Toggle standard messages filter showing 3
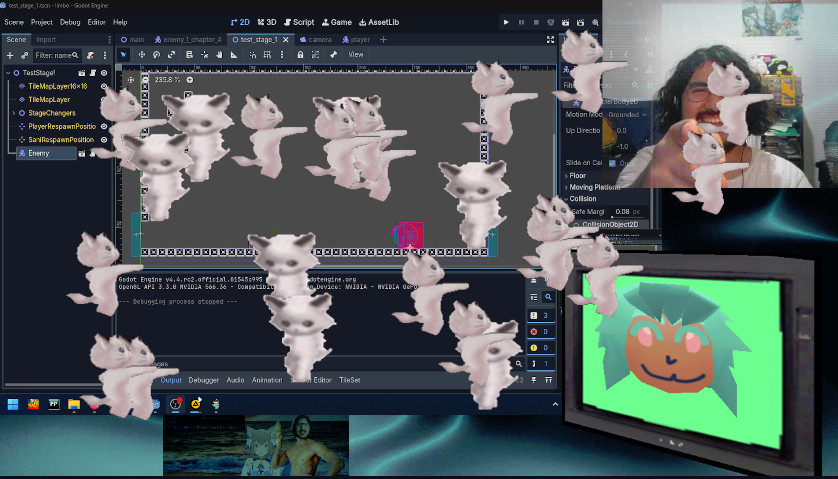 [540, 315]
